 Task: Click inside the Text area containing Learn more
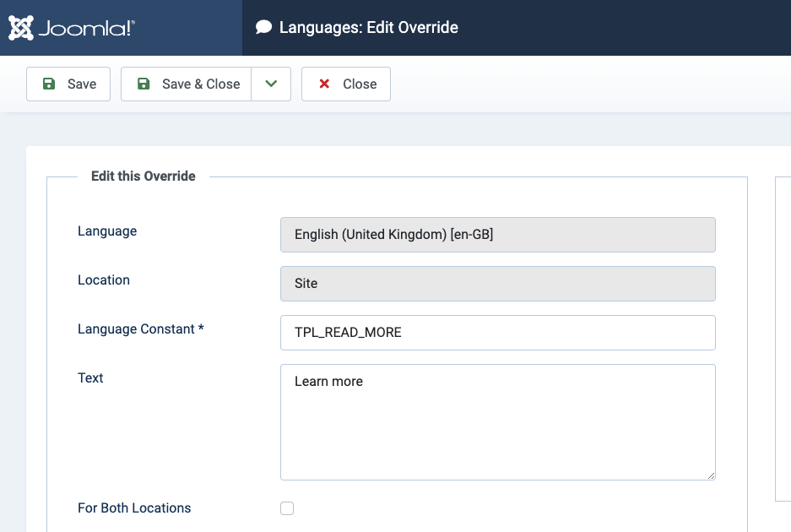point(497,422)
